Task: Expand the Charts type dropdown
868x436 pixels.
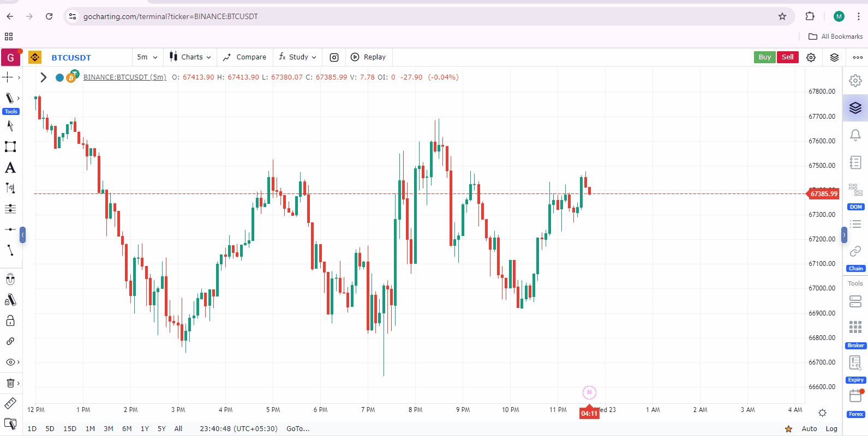Action: pyautogui.click(x=190, y=57)
